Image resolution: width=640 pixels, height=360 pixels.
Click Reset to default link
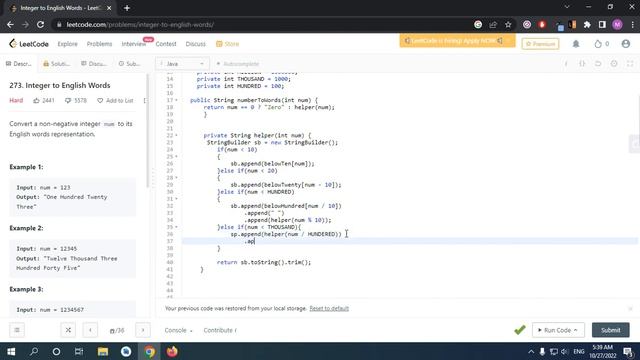pos(329,308)
